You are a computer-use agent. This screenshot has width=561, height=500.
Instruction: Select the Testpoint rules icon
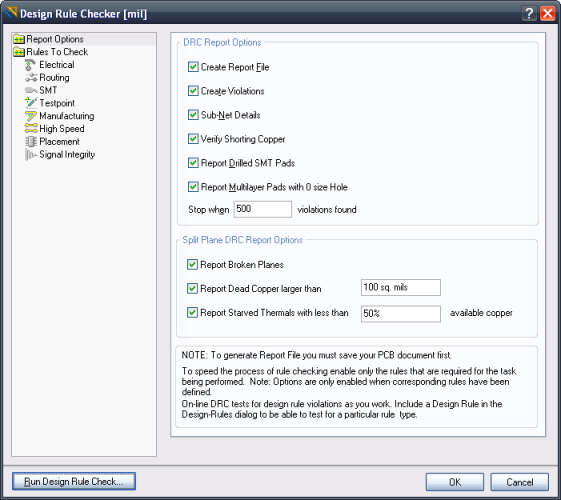(x=31, y=103)
